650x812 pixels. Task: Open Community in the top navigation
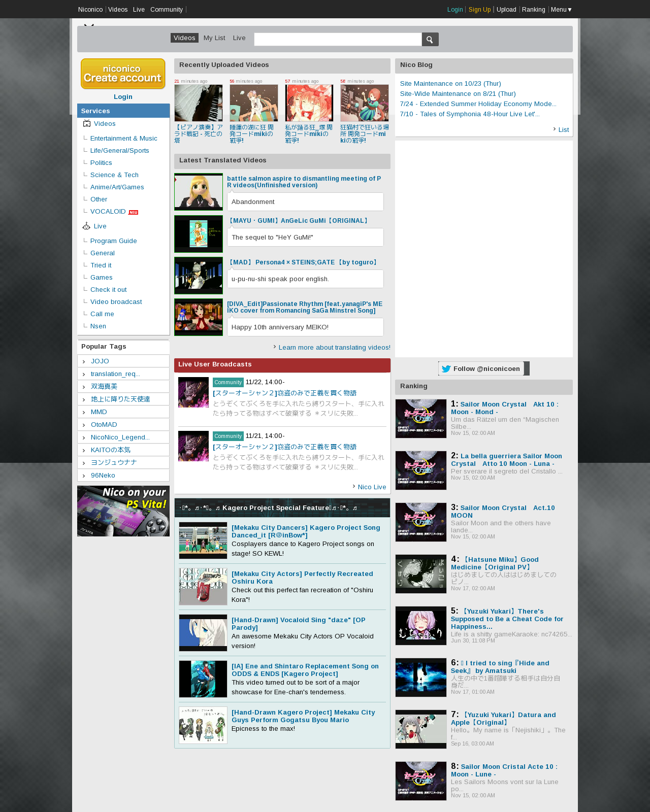(167, 10)
